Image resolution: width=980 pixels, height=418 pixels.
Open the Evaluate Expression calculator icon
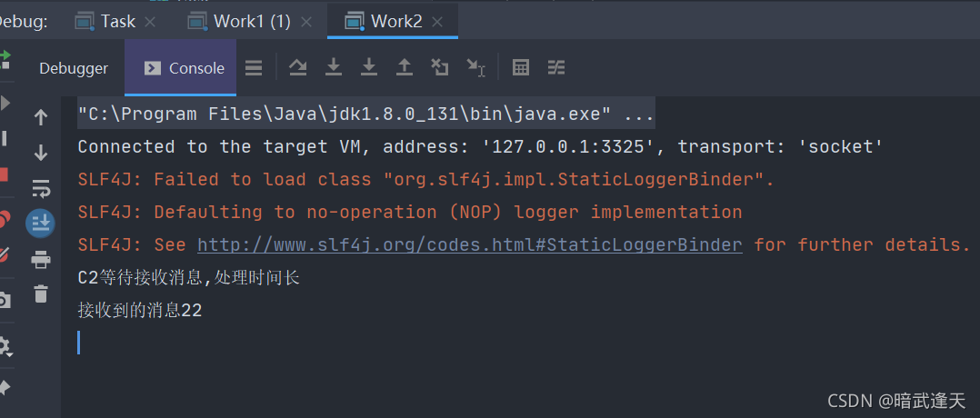click(x=521, y=67)
